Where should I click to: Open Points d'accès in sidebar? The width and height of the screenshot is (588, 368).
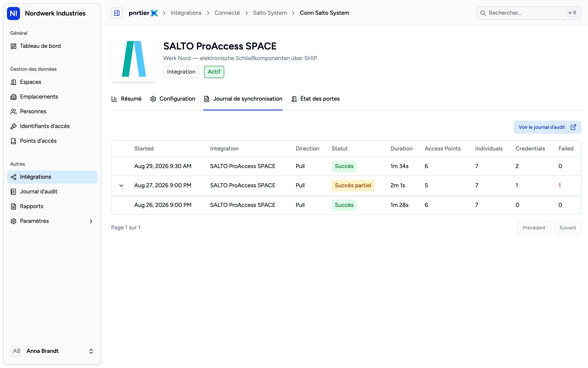pos(52,141)
